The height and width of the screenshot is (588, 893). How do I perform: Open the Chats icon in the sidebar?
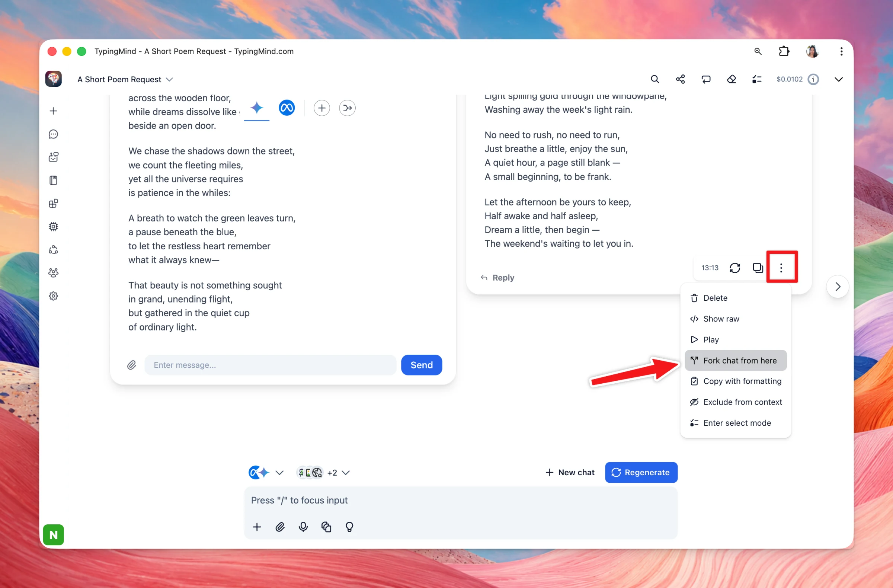(x=53, y=134)
